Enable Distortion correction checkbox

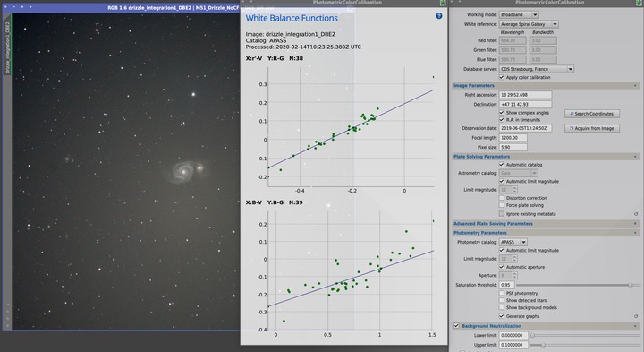[502, 198]
